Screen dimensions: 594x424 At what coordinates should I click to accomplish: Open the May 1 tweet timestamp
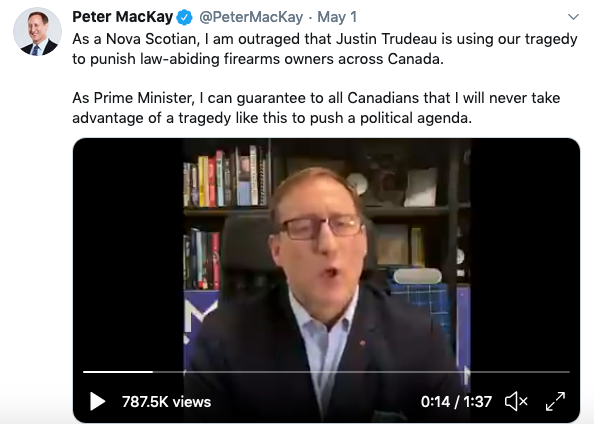[337, 17]
